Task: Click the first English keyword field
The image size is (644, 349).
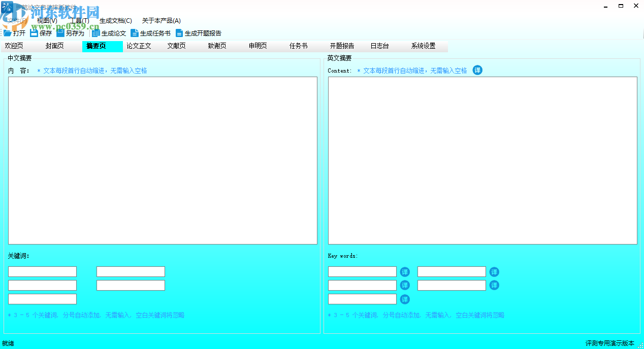Action: point(362,272)
